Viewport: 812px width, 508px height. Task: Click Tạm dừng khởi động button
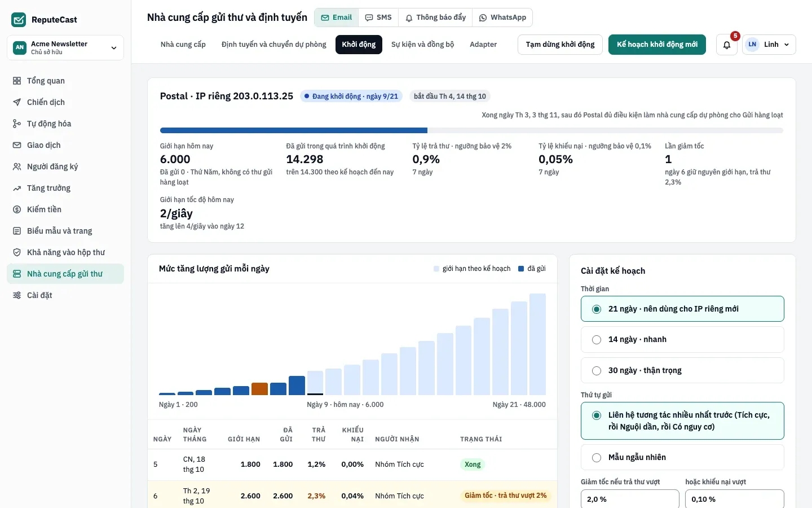(x=560, y=45)
